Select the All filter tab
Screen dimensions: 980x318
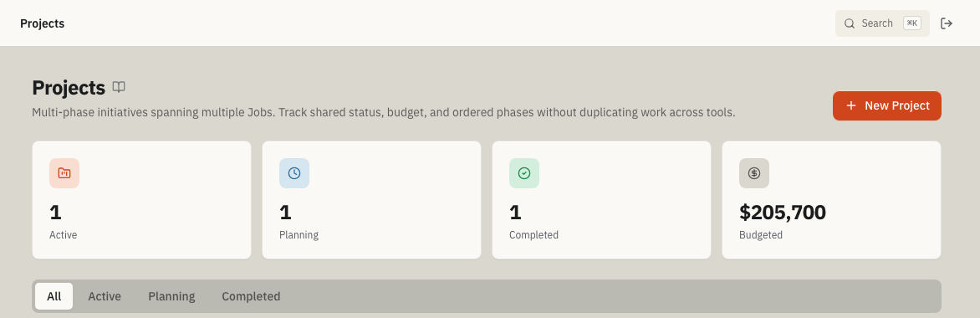54,296
